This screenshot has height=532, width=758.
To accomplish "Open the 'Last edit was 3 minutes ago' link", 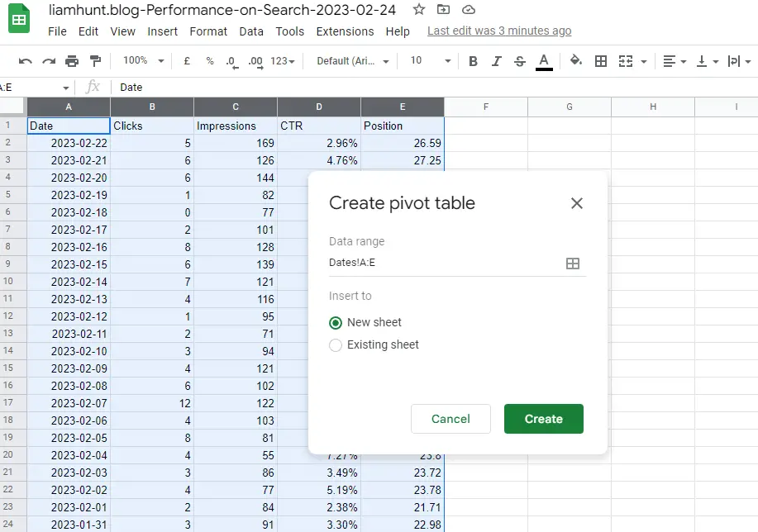I will [x=499, y=31].
